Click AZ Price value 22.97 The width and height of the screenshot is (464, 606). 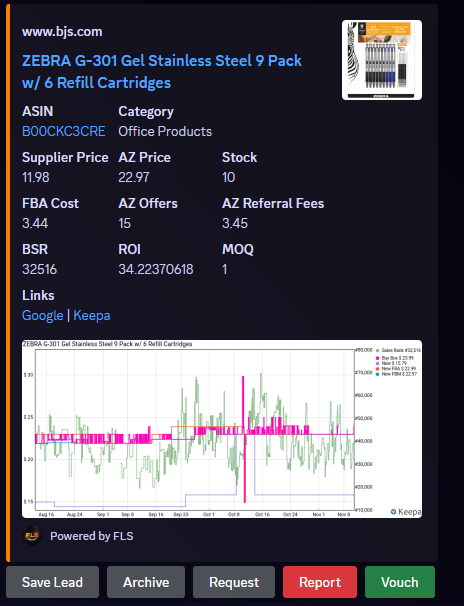point(134,177)
